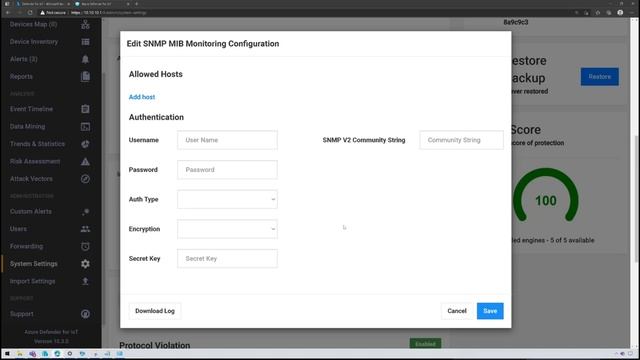Open the Devices Map page
Image resolution: width=640 pixels, height=360 pixels.
click(x=33, y=24)
